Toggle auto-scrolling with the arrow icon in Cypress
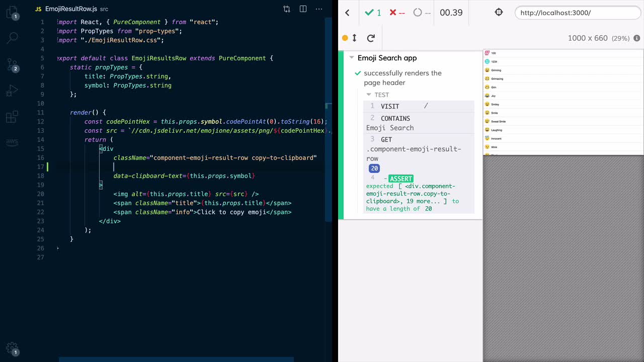This screenshot has width=644, height=362. pos(355,38)
